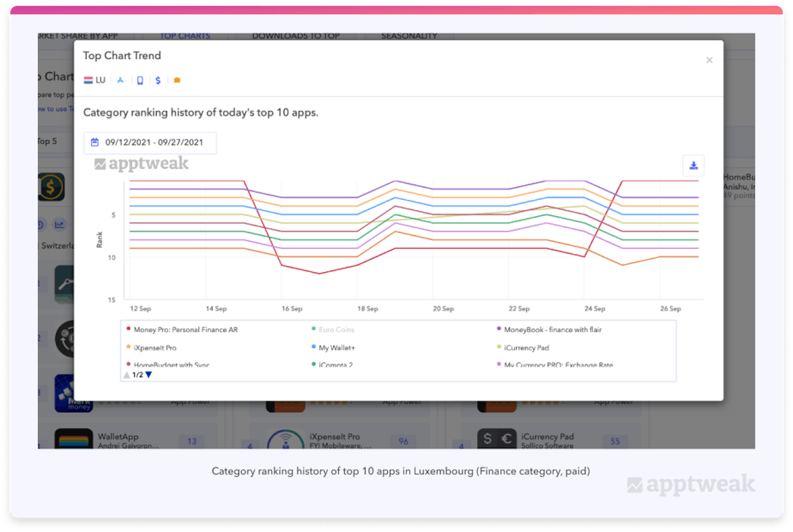Open the 09/12/2021 - 09/27/2021 date range picker

coord(154,142)
